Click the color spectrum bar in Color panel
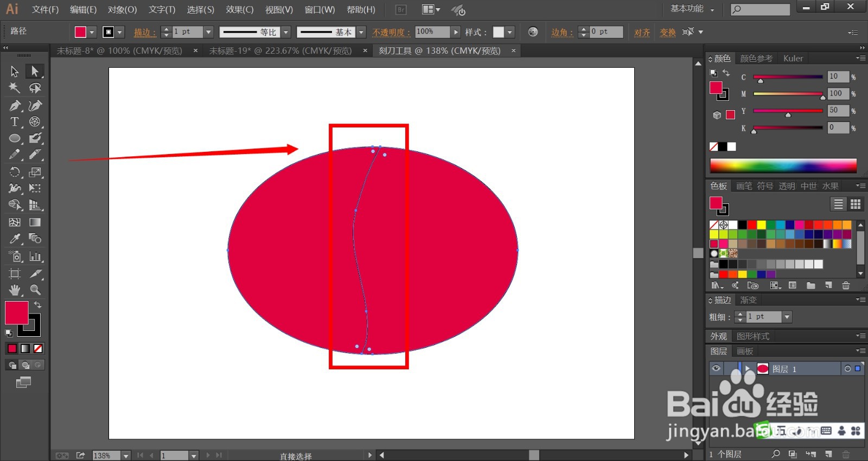This screenshot has height=461, width=868. click(783, 166)
